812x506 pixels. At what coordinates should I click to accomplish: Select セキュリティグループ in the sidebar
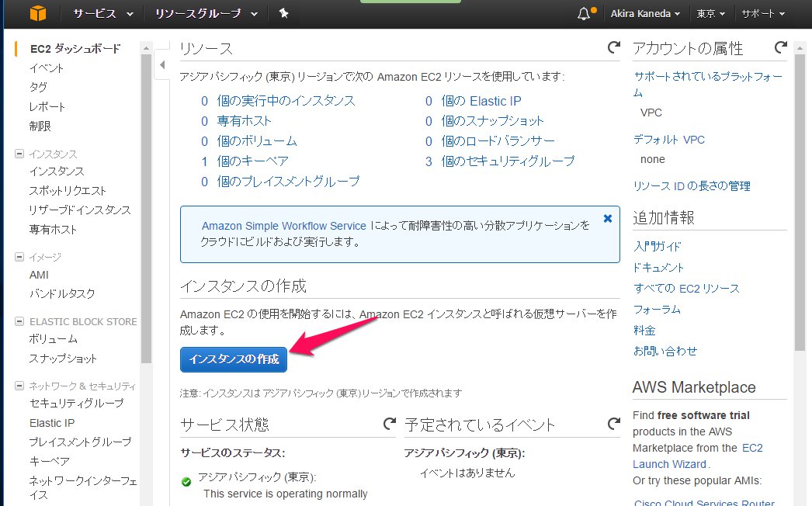(x=76, y=404)
